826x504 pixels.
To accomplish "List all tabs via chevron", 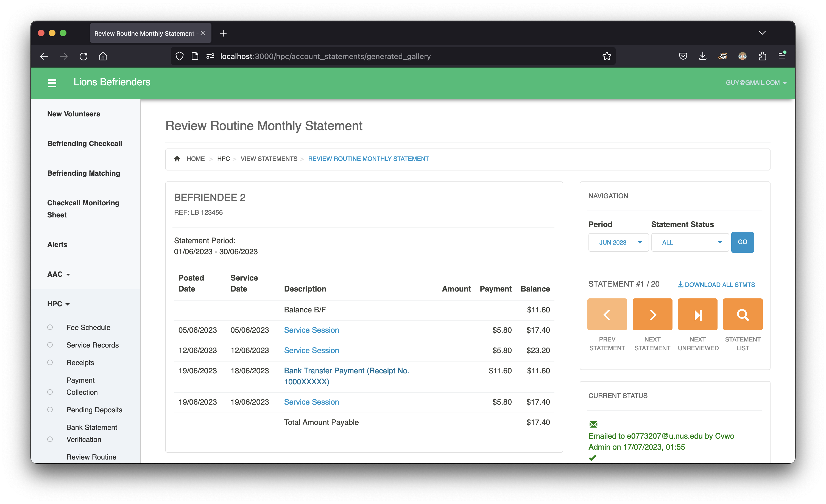I will 762,33.
